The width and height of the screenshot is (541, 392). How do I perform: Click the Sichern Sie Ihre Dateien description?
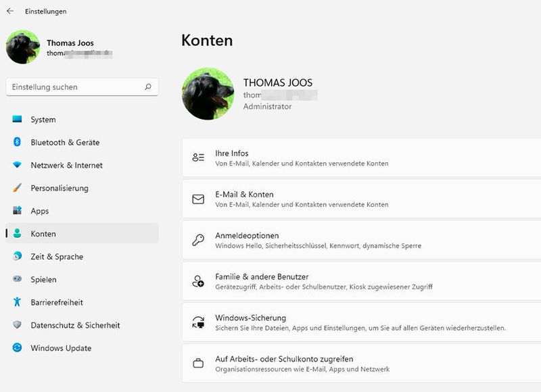point(360,328)
